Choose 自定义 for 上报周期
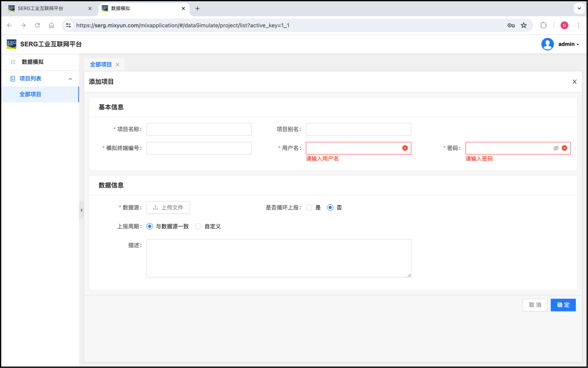Screen dimensions: 588x368 tap(198, 226)
